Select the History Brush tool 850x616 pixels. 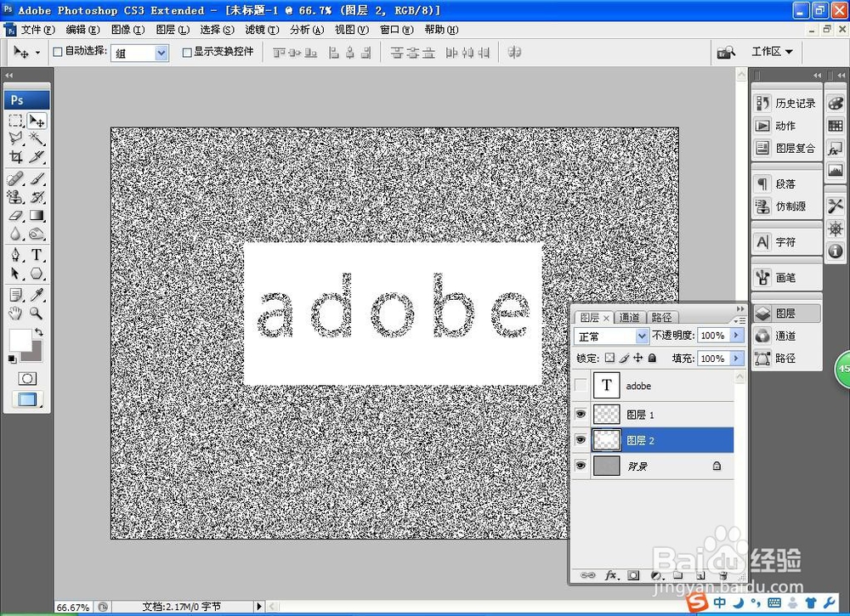click(37, 196)
